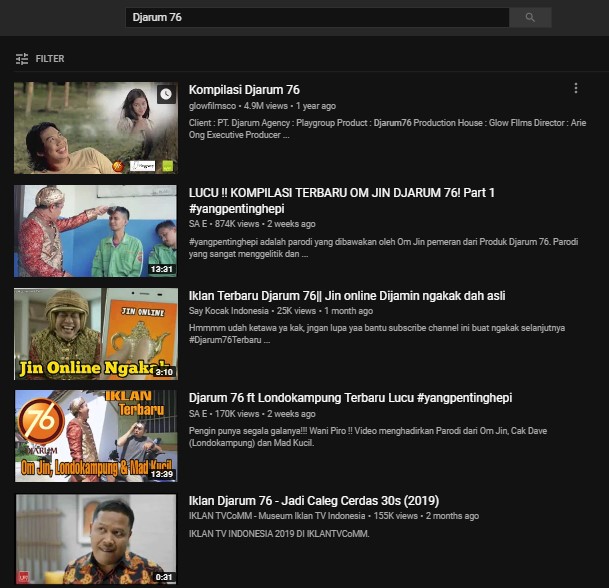This screenshot has width=609, height=588.
Task: Click description starting 'Client : PT. Djarum Agency'
Action: (387, 129)
